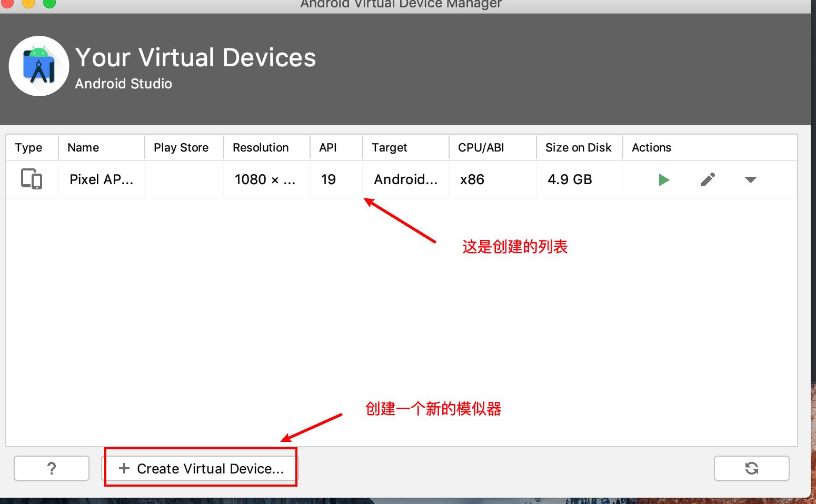Sort by Size on Disk column header
Screen dimensions: 816x504
click(x=580, y=147)
